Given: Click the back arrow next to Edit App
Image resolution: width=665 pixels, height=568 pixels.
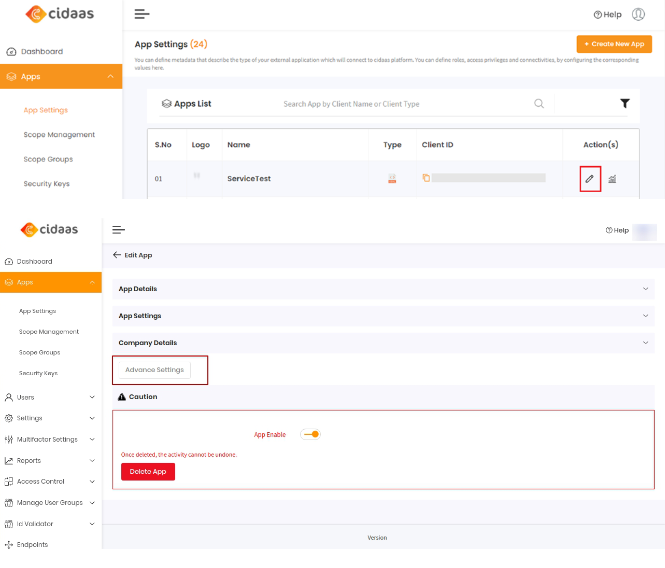Looking at the screenshot, I should (x=116, y=255).
